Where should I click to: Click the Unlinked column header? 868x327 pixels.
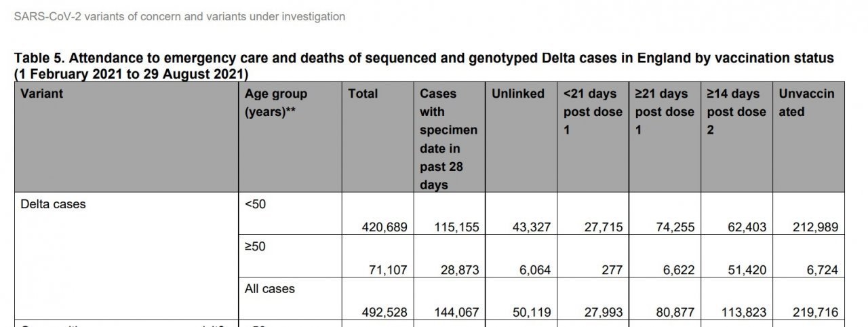click(x=518, y=94)
